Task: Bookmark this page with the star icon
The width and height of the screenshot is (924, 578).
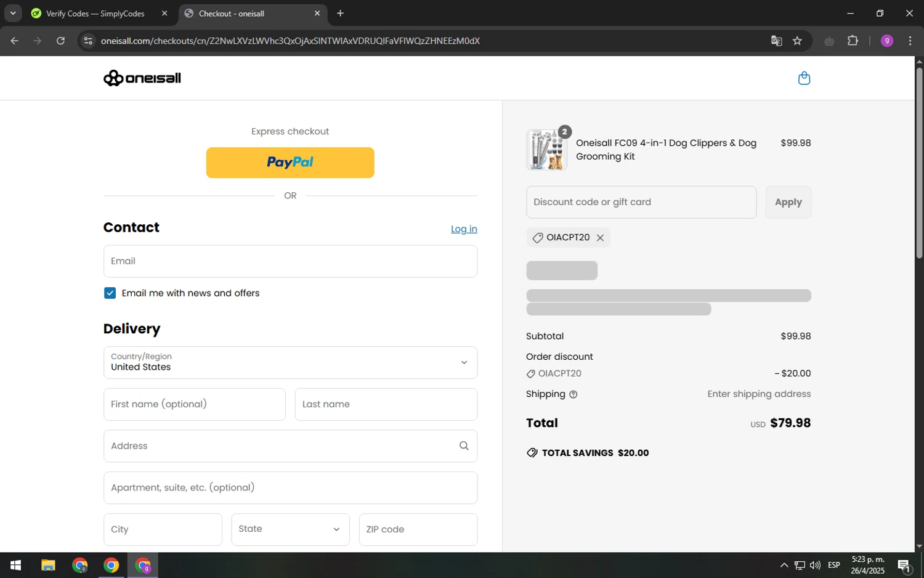Action: pyautogui.click(x=797, y=41)
